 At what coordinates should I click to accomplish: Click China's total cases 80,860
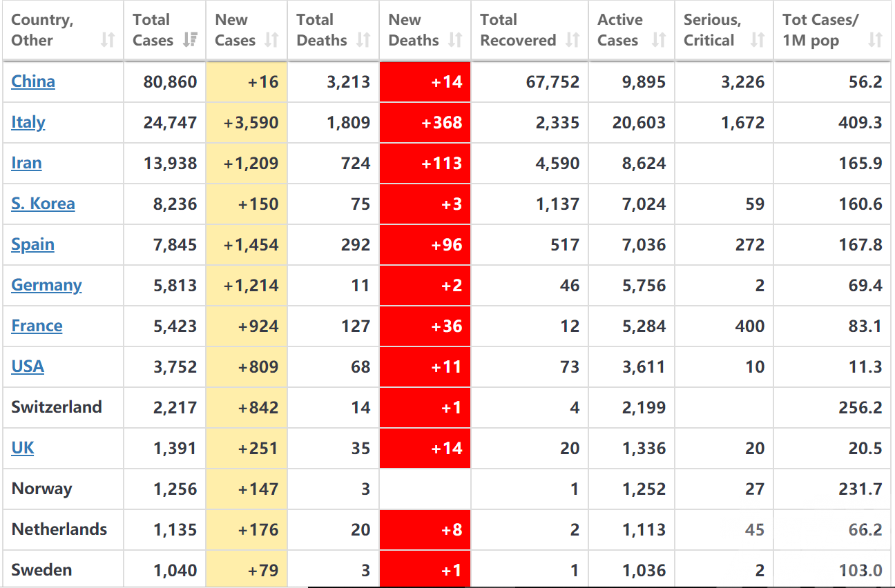click(170, 81)
